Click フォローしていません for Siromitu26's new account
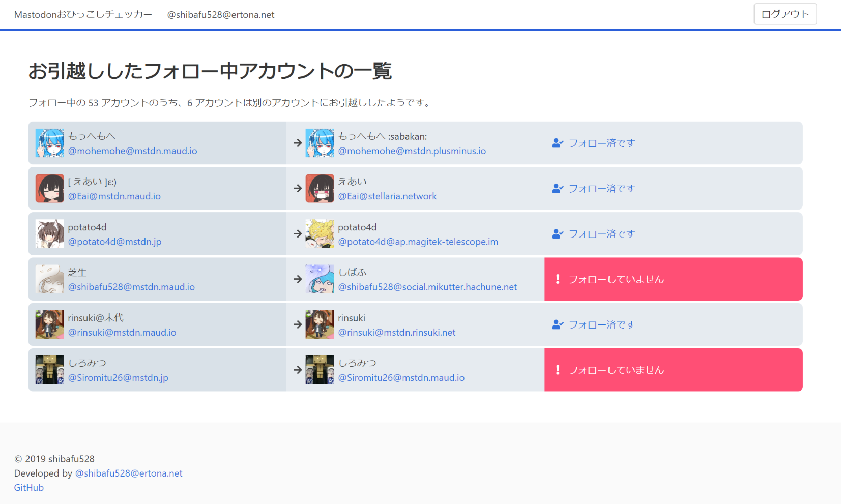Viewport: 841px width, 504px height. tap(616, 370)
